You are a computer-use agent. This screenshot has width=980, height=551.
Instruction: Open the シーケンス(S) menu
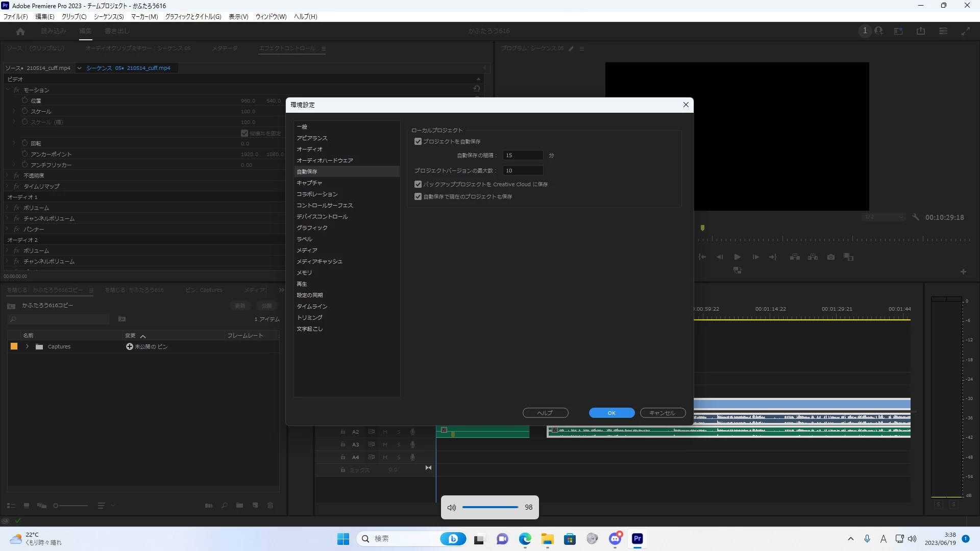(108, 16)
